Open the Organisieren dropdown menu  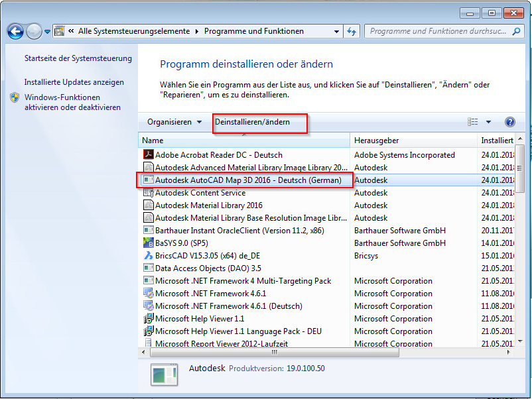click(174, 122)
